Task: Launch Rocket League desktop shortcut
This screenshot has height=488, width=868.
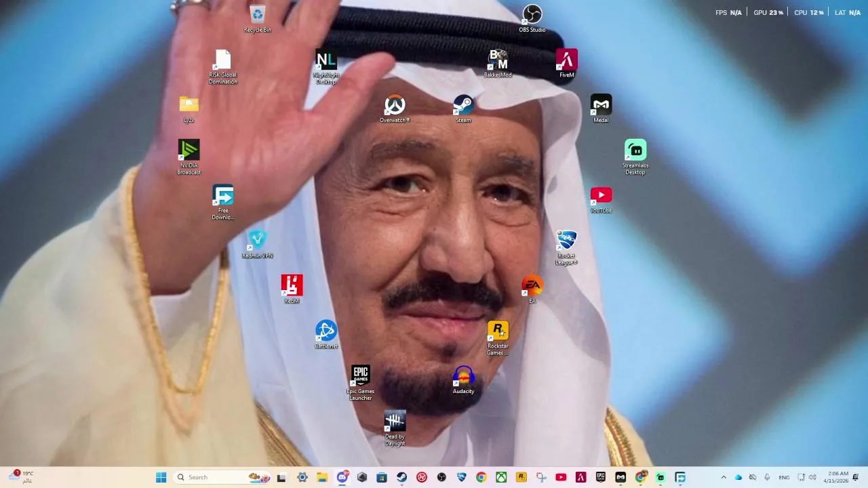Action: 567,248
